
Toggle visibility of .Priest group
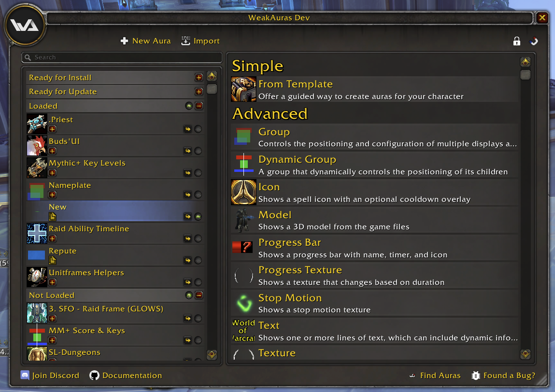click(x=198, y=129)
